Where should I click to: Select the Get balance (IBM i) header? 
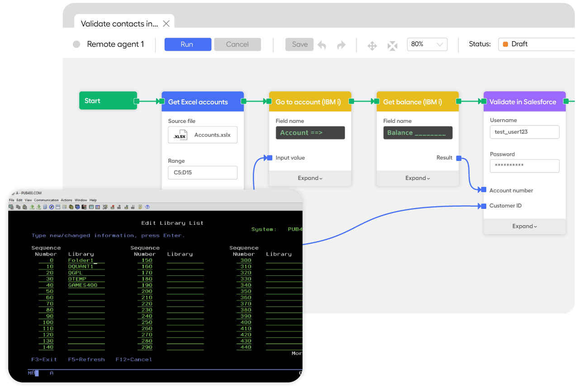[x=418, y=102]
